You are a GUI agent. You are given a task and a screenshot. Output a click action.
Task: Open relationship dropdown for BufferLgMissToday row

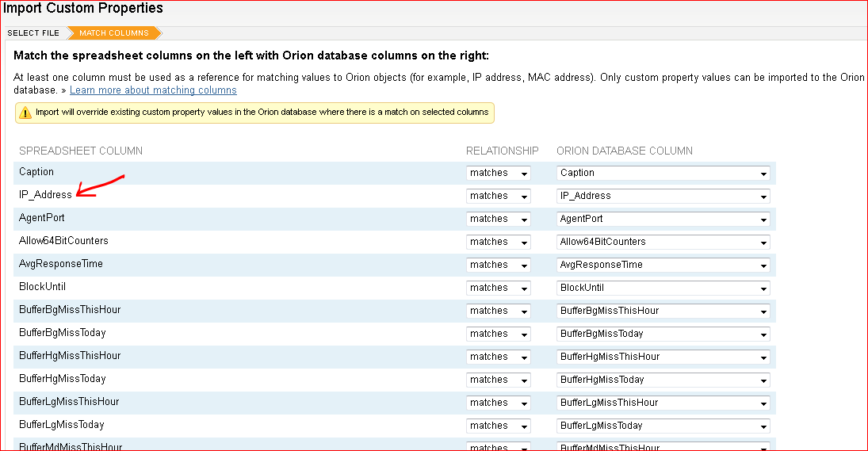499,426
